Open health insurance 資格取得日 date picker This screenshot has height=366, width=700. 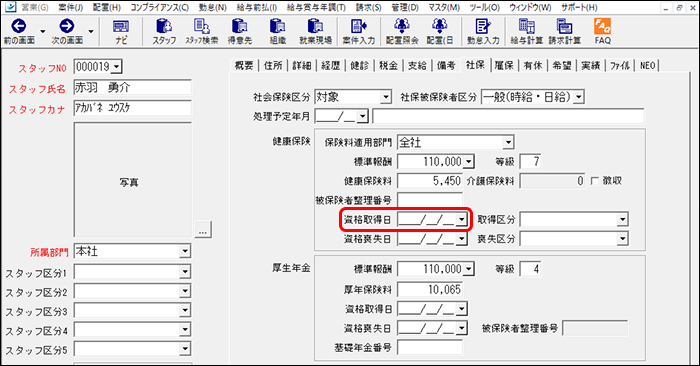pyautogui.click(x=462, y=220)
